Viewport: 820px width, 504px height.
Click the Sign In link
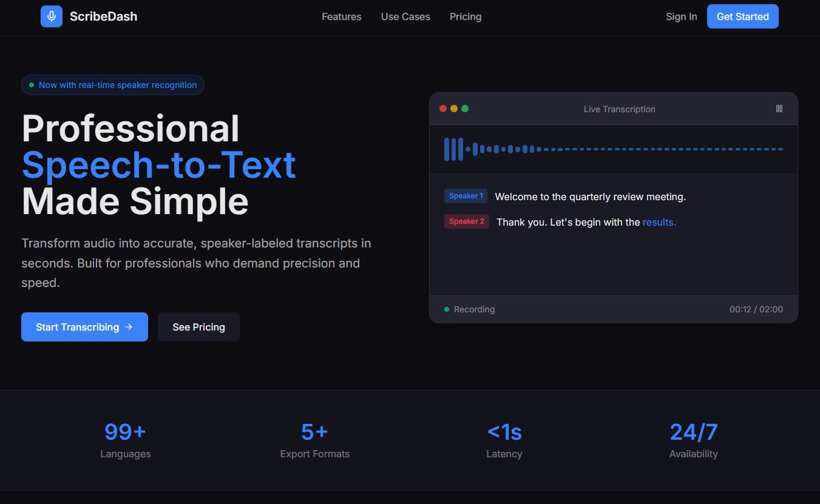pos(682,16)
